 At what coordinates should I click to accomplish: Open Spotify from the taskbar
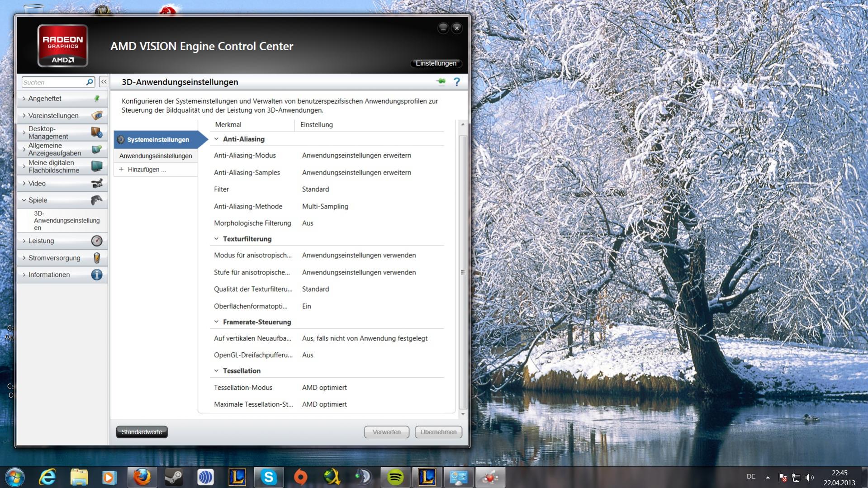tap(395, 477)
